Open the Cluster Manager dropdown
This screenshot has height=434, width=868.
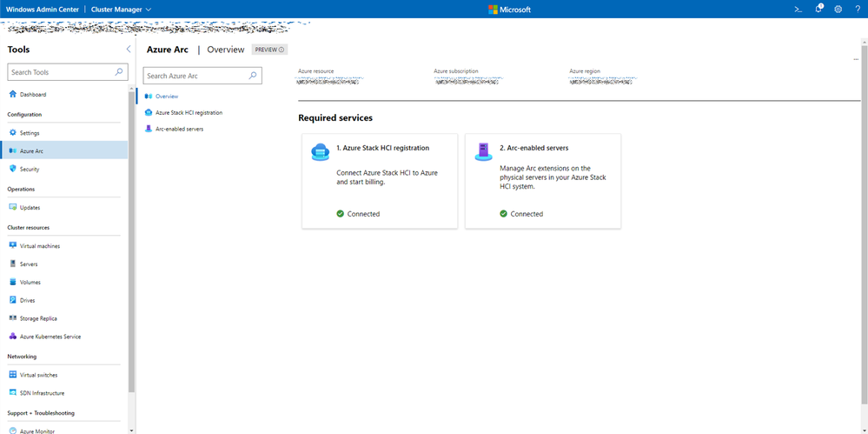tap(122, 10)
